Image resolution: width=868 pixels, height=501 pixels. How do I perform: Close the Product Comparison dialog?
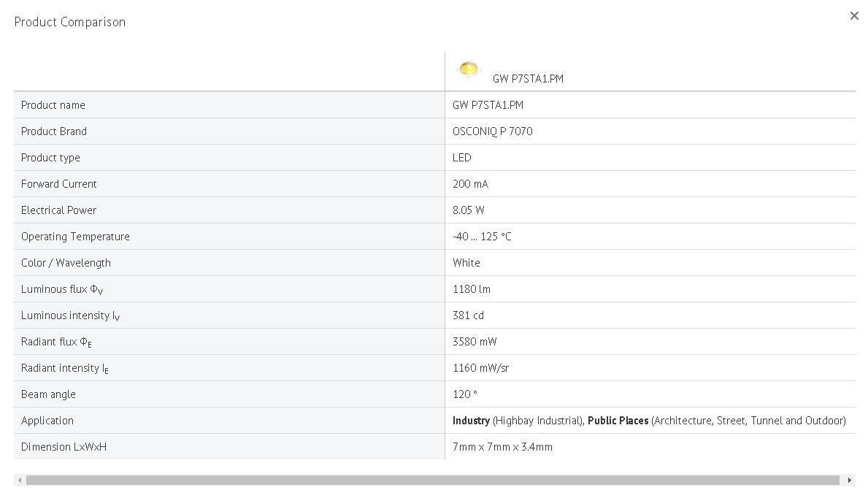click(x=854, y=16)
